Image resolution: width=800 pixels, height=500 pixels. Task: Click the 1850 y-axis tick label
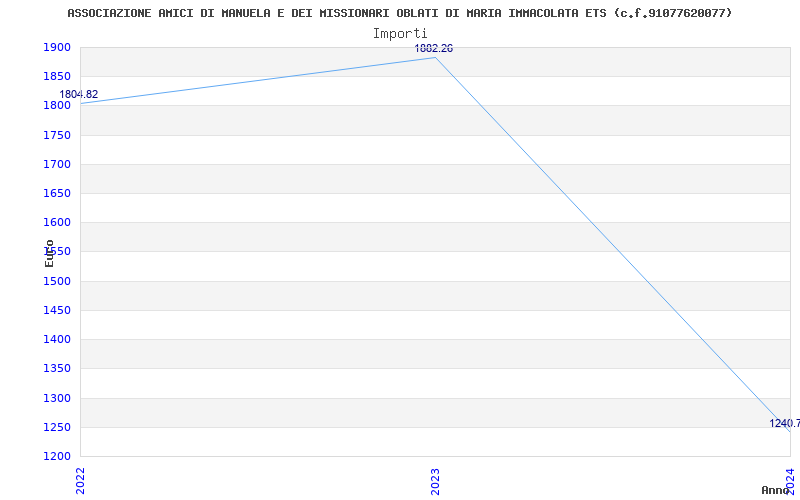coord(57,77)
